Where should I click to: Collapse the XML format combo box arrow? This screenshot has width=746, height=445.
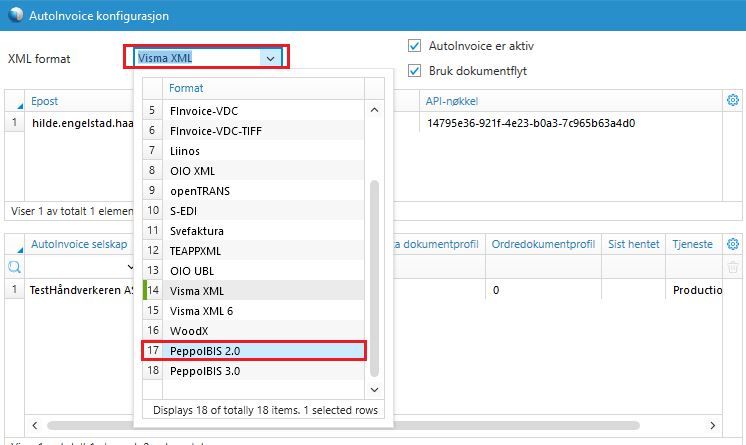click(270, 59)
